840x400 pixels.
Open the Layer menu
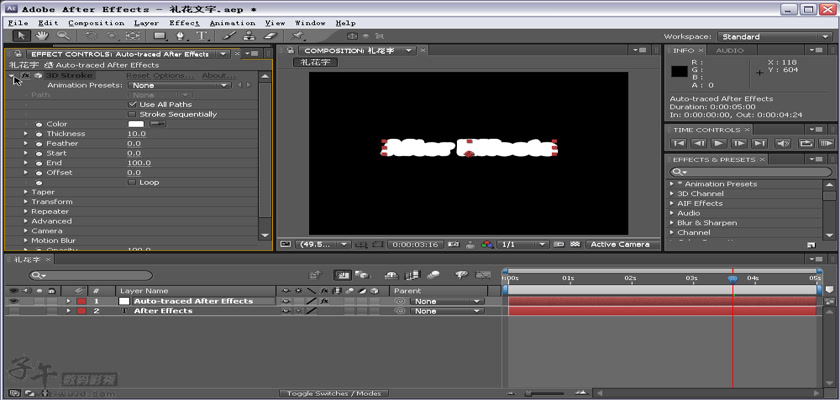point(146,23)
